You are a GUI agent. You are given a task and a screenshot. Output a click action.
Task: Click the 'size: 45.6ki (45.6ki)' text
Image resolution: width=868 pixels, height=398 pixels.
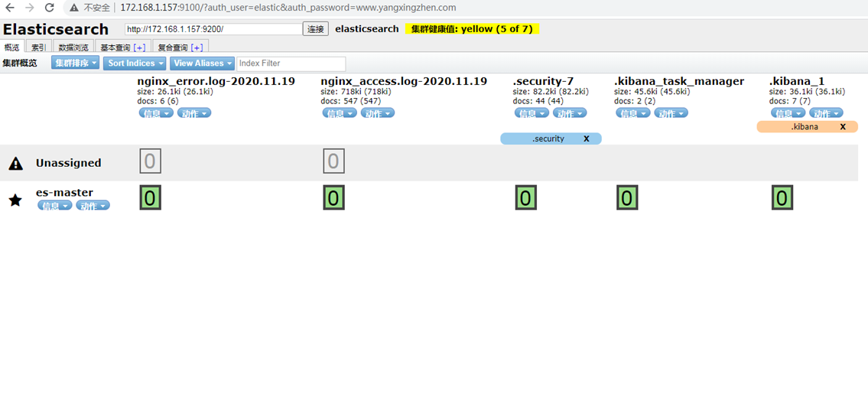coord(652,91)
